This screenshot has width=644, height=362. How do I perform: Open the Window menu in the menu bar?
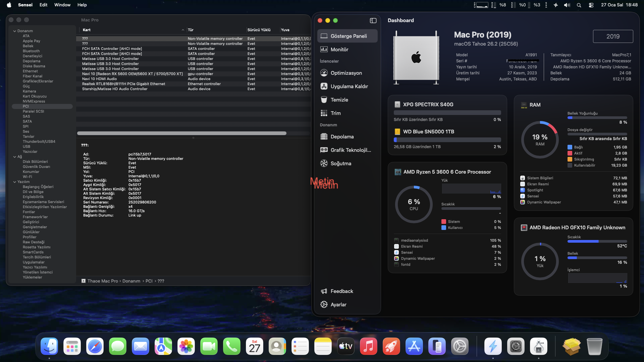(62, 5)
